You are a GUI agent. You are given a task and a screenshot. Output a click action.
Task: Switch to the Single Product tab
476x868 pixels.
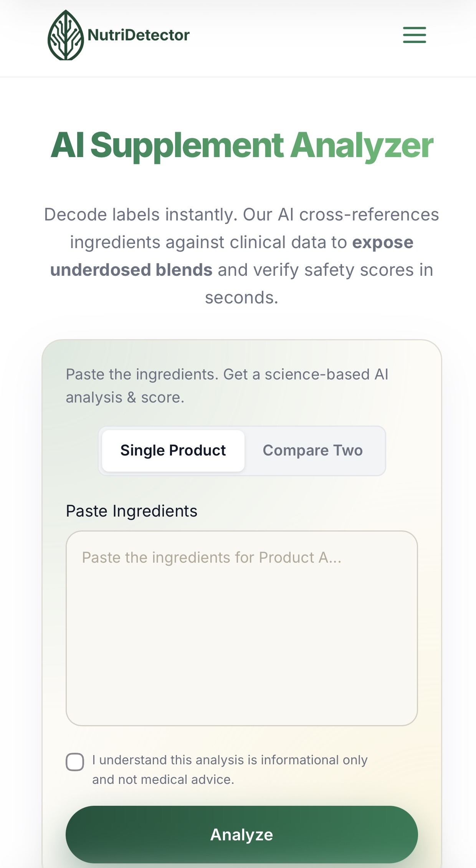click(x=173, y=451)
